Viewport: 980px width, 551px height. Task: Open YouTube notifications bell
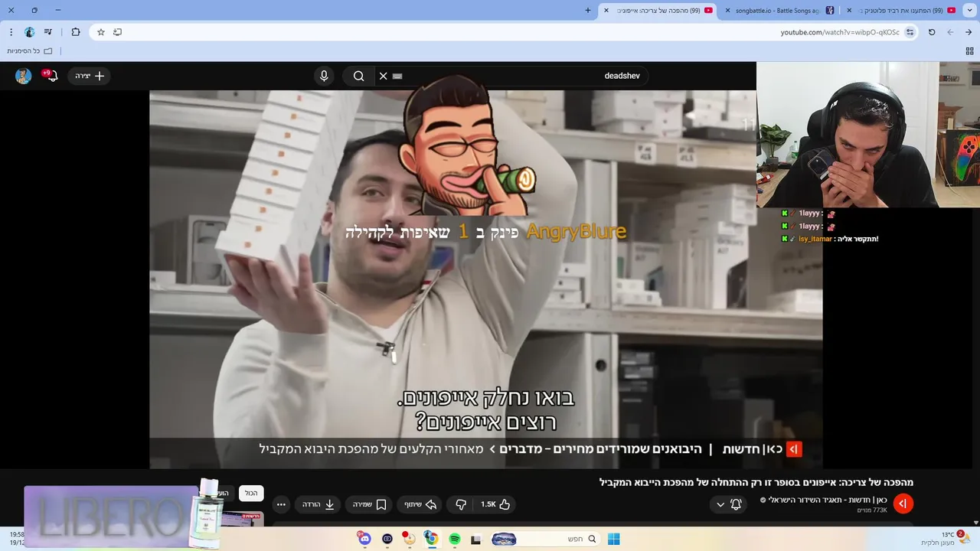tap(51, 76)
